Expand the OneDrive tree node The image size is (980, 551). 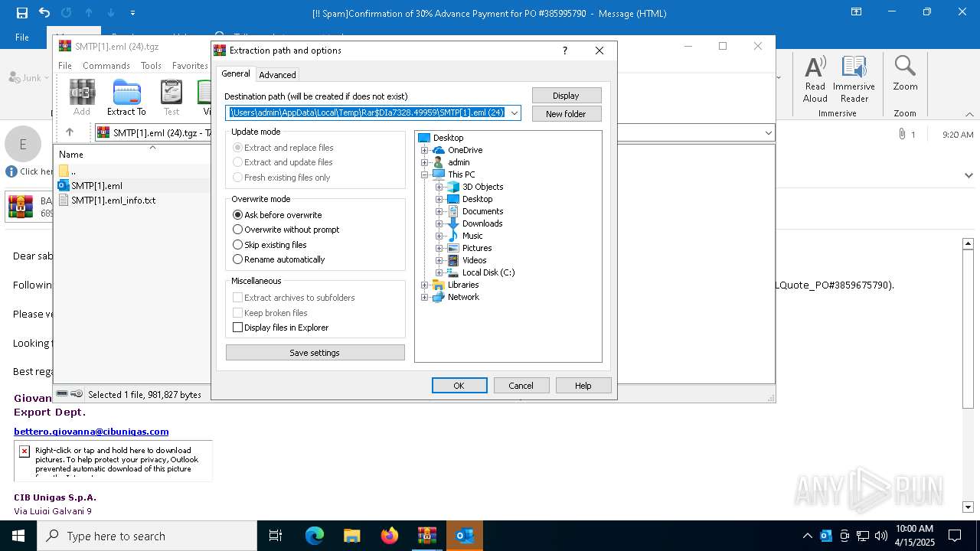pyautogui.click(x=425, y=150)
